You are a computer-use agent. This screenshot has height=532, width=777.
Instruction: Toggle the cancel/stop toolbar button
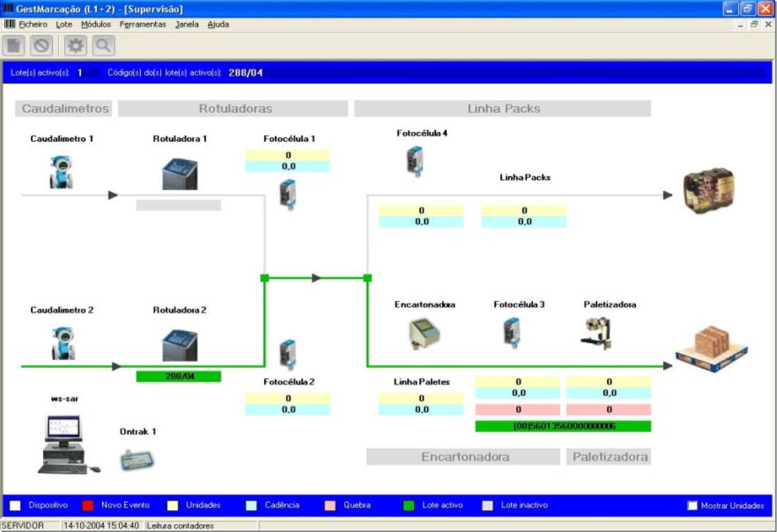tap(42, 44)
